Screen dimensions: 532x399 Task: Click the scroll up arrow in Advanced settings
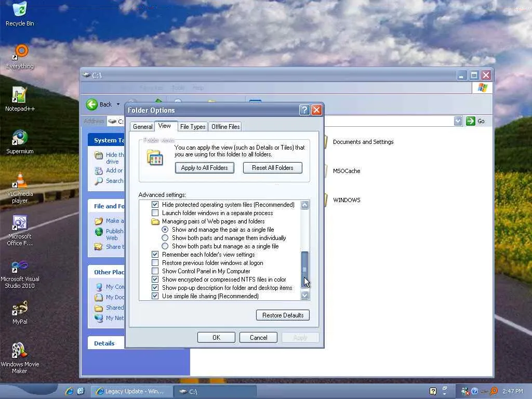[304, 205]
